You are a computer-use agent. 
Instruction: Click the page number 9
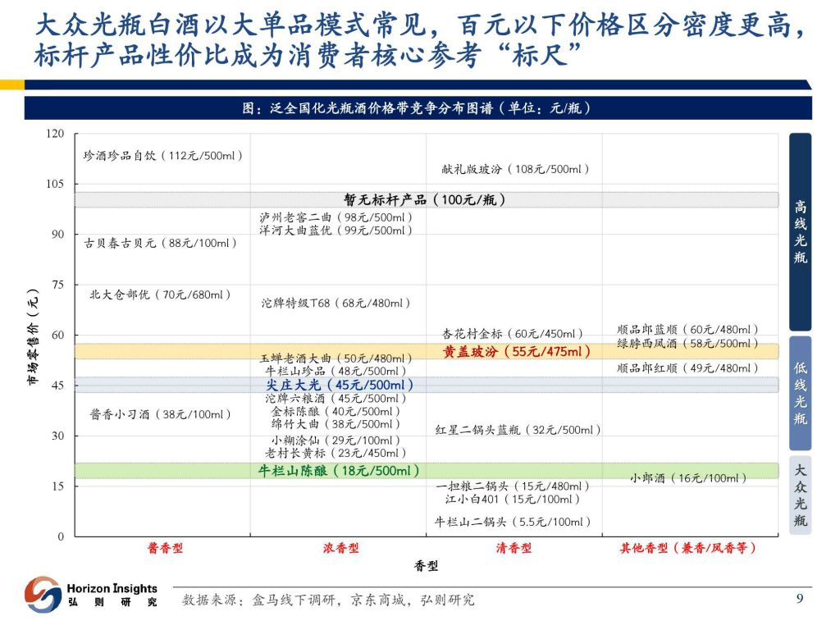[x=800, y=598]
